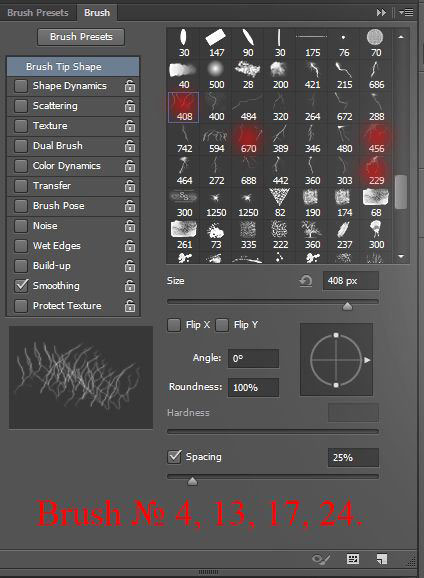Enable the Brush Pose checkbox

click(x=21, y=206)
